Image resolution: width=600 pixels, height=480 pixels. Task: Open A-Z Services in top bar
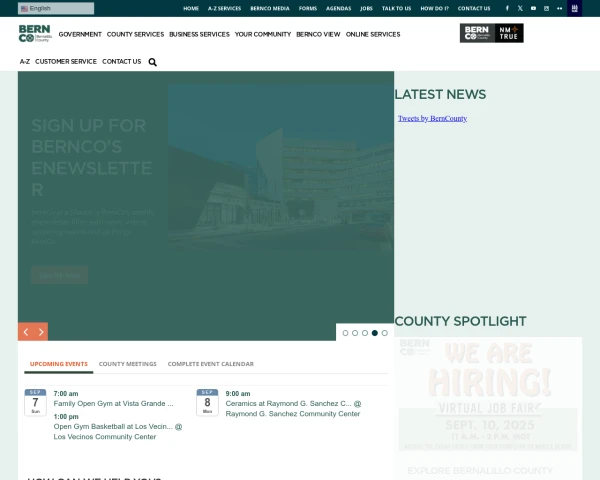(225, 8)
